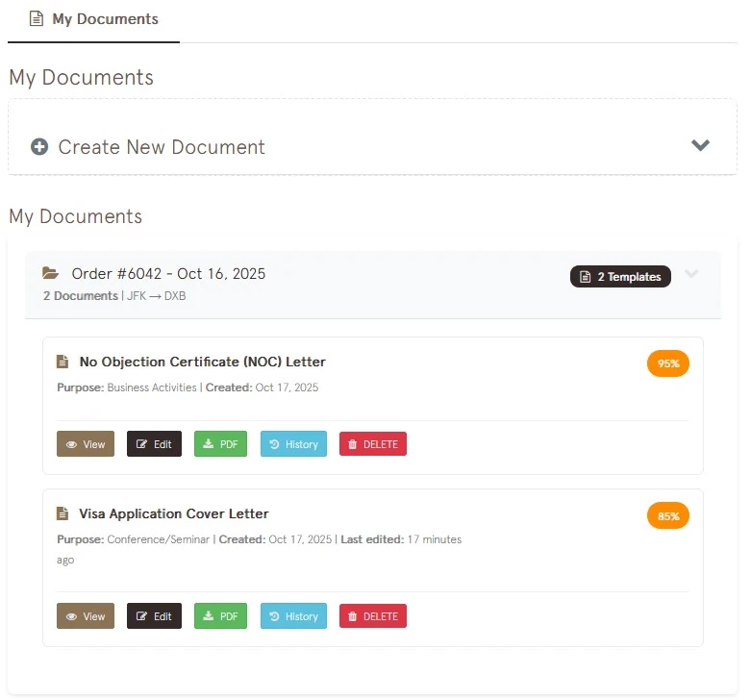This screenshot has width=751, height=700.
Task: Click the document icon in My Documents tab
Action: (37, 19)
